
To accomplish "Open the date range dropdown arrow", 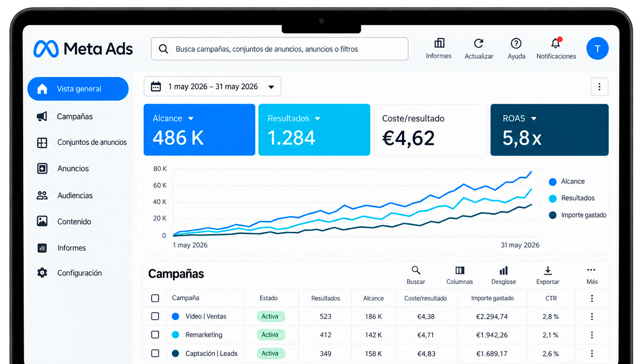I will (x=271, y=87).
